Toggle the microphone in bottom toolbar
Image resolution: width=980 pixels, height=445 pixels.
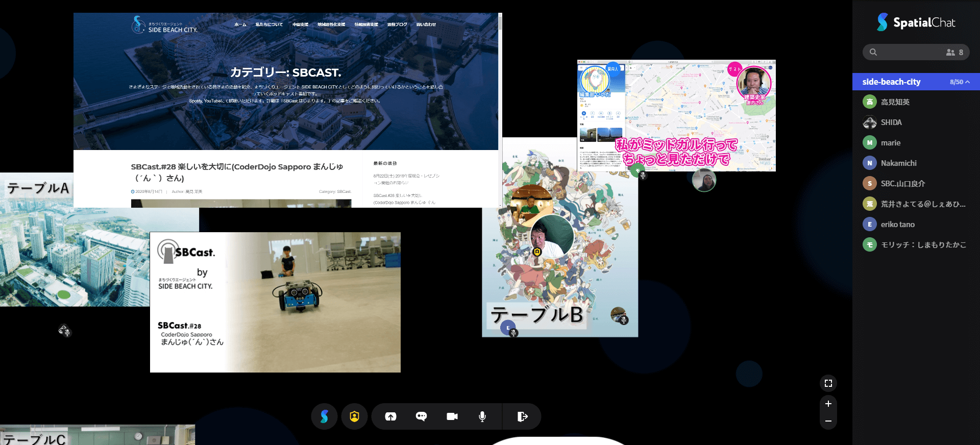click(482, 416)
